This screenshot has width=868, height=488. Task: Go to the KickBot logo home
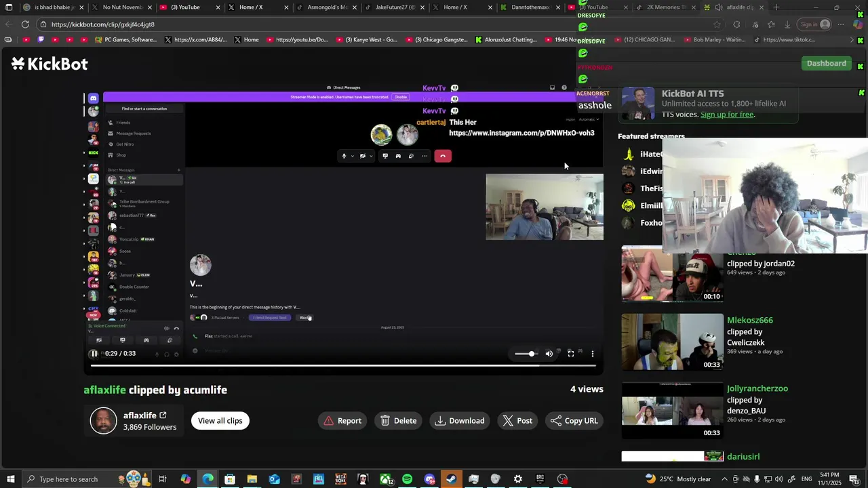50,64
